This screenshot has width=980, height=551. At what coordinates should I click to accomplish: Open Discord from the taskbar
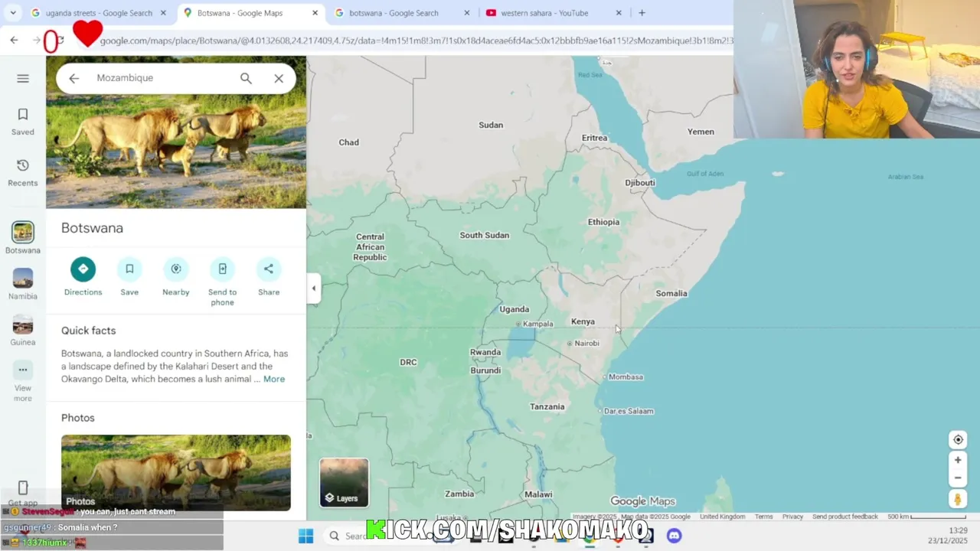[674, 536]
